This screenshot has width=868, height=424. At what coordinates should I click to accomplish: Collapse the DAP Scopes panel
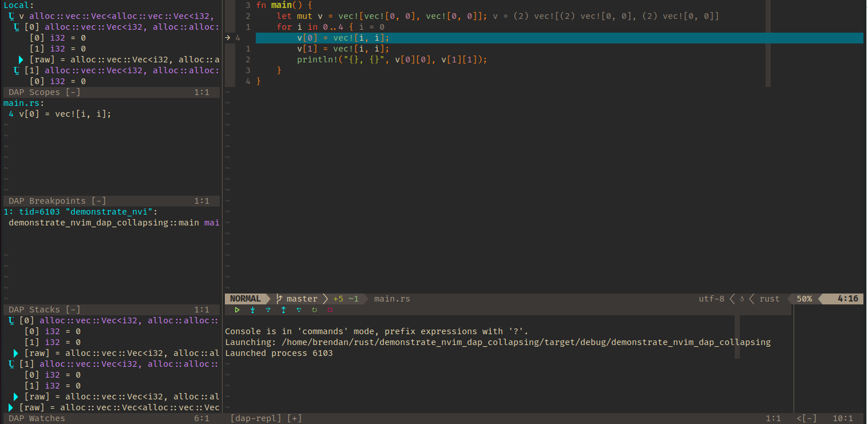click(x=72, y=92)
